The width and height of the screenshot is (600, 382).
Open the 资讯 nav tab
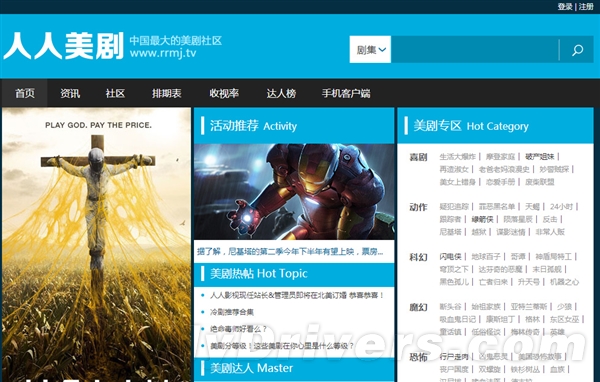tap(70, 93)
